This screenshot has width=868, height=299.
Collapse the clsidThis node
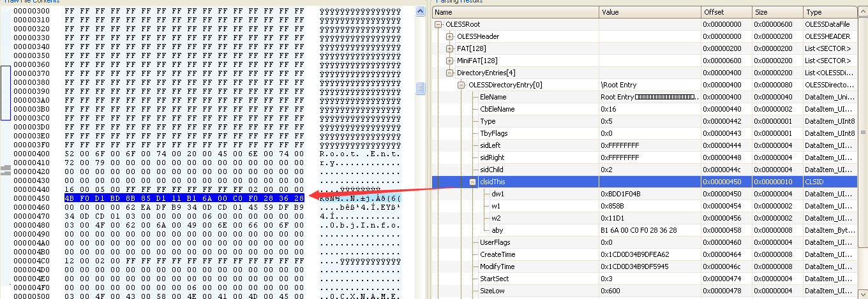[x=473, y=182]
